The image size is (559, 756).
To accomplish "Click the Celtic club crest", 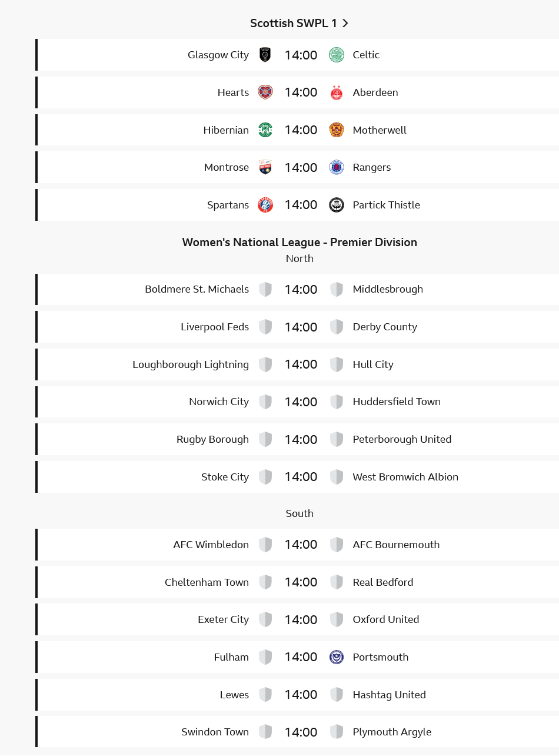I will (337, 55).
